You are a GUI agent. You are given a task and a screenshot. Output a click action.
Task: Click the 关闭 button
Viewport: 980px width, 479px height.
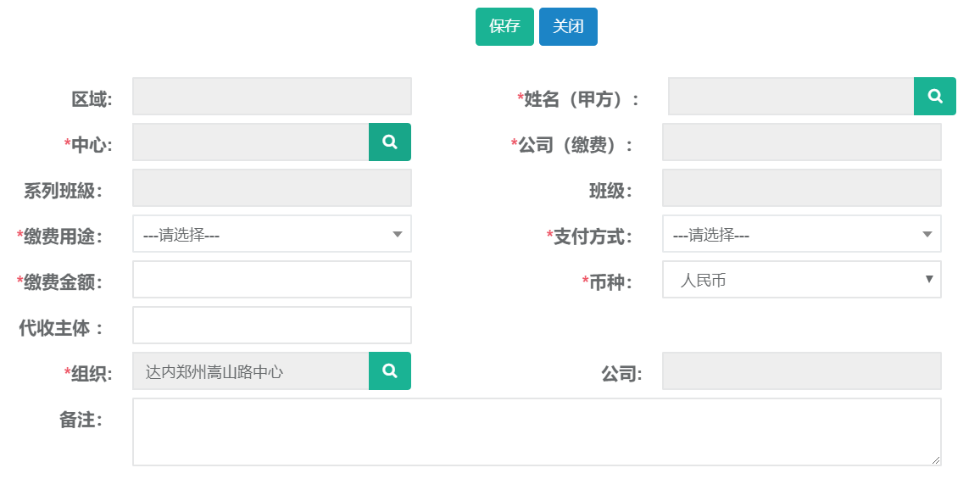point(568,26)
